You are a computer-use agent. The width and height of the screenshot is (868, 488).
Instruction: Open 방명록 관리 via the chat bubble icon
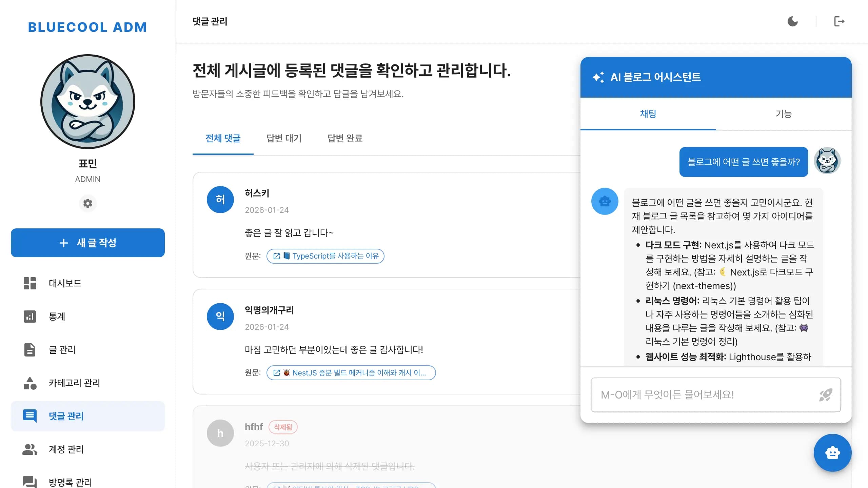tap(29, 483)
